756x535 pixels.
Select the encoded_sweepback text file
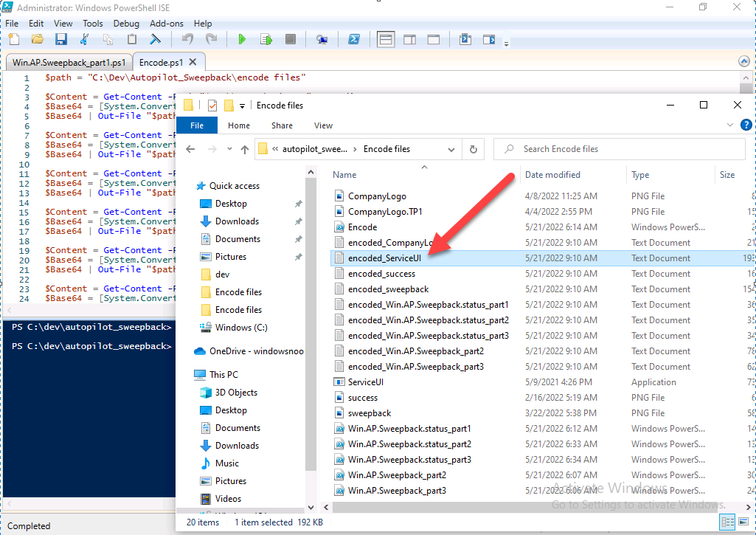click(x=388, y=289)
